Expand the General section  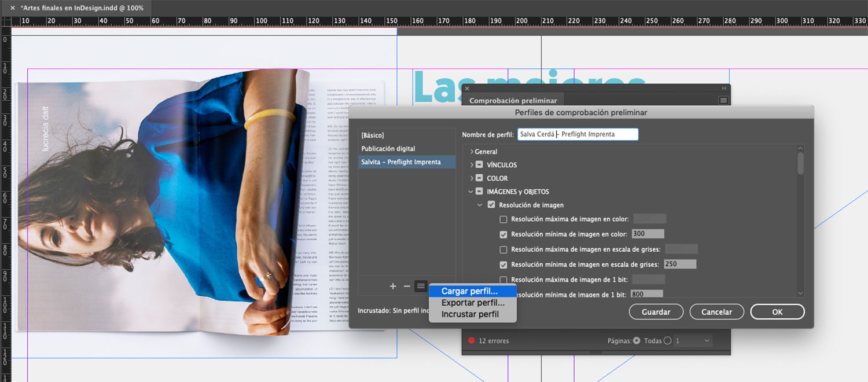[472, 152]
